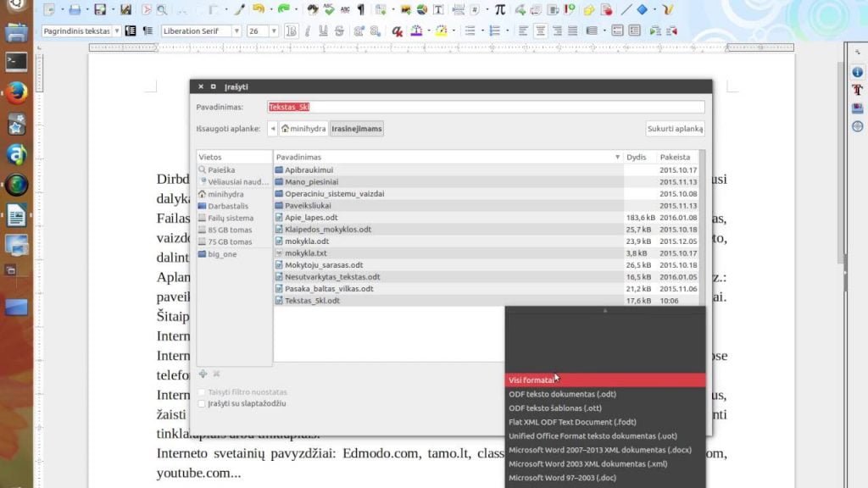Image resolution: width=868 pixels, height=488 pixels.
Task: Toggle 'Taisyti filtro nuostatas' checkbox
Action: pos(202,392)
